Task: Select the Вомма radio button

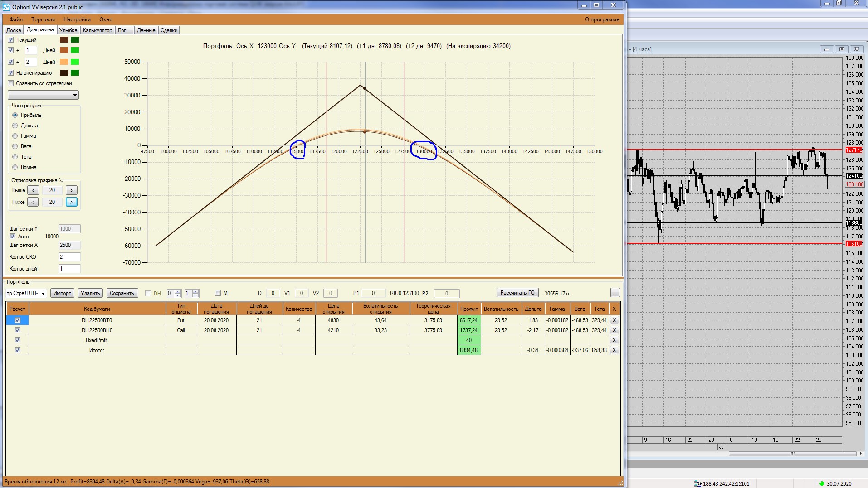Action: point(15,167)
